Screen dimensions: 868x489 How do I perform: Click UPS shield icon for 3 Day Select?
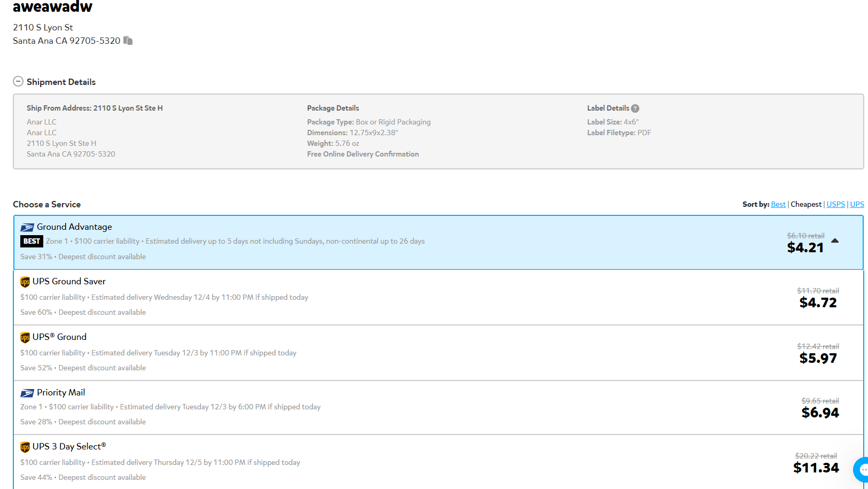(x=25, y=447)
